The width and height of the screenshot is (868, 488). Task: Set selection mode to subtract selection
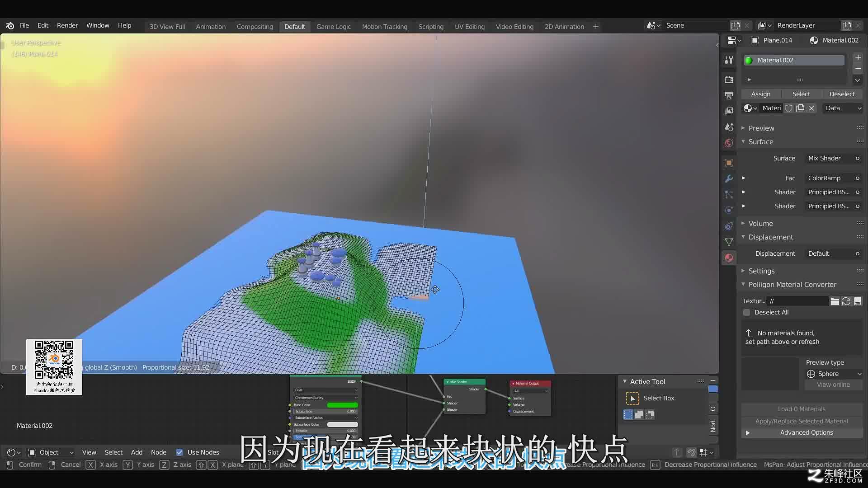(x=650, y=414)
